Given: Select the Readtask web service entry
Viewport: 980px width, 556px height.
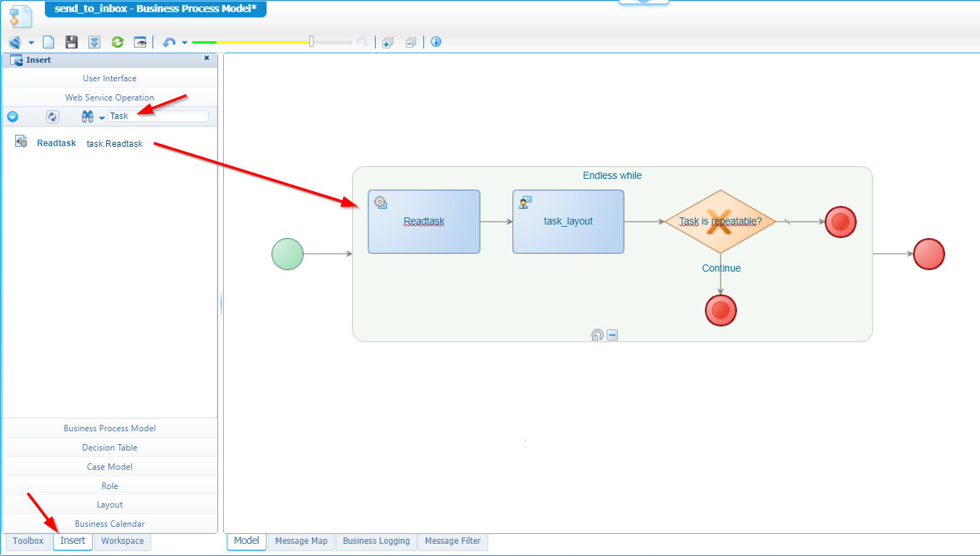Looking at the screenshot, I should pyautogui.click(x=56, y=143).
